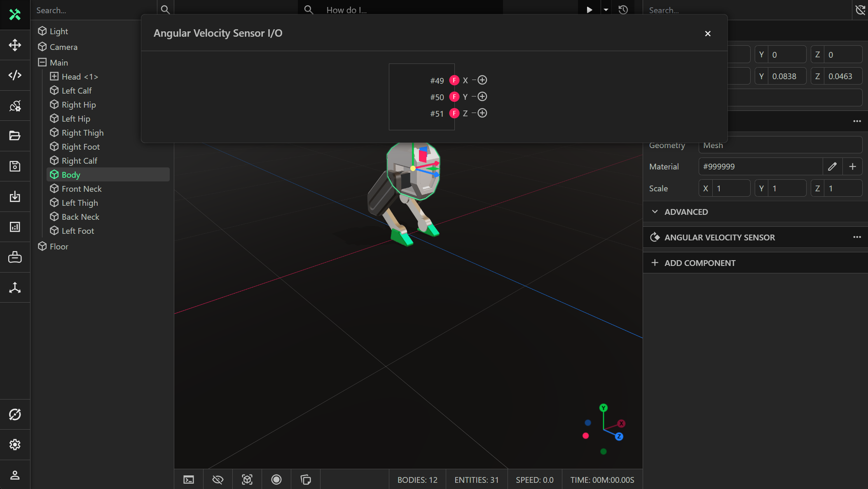
Task: Open the terminal console in the viewport bar
Action: (189, 480)
